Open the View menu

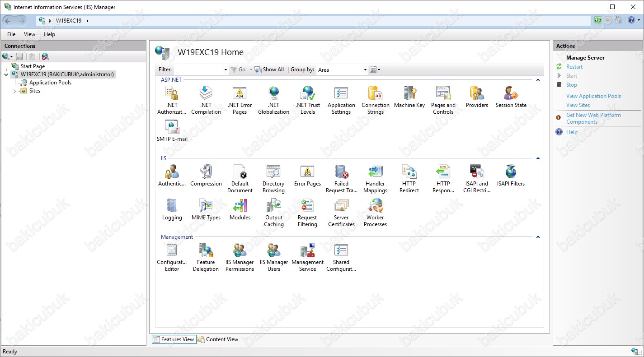[x=29, y=34]
